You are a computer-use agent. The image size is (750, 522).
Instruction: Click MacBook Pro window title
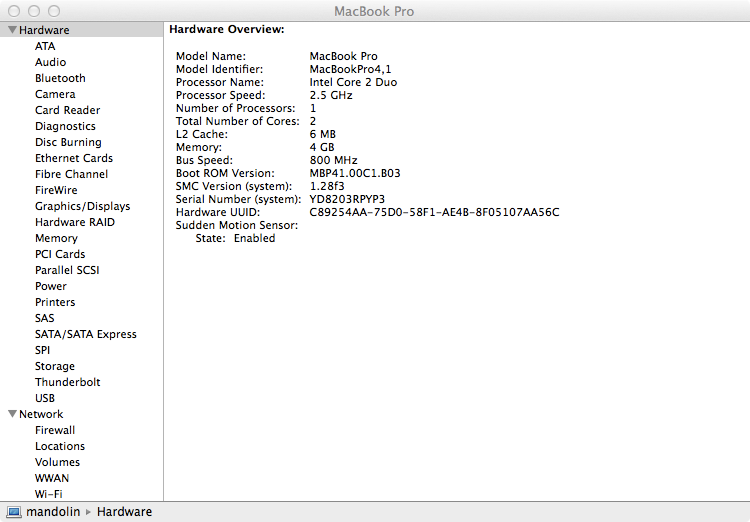(x=374, y=11)
